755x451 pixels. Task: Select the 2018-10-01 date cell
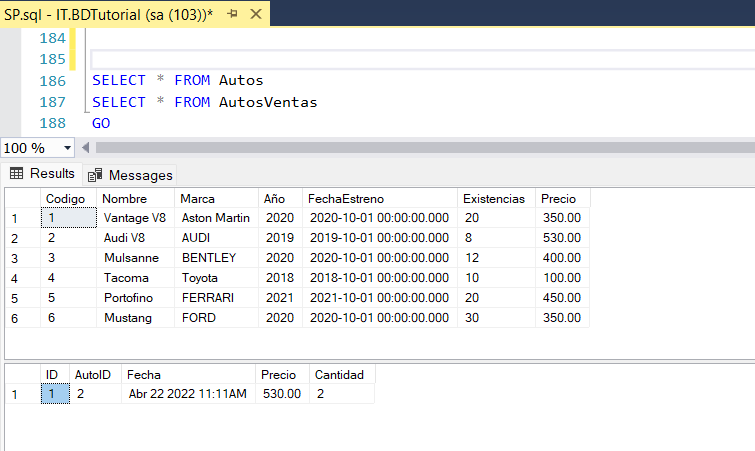click(380, 278)
